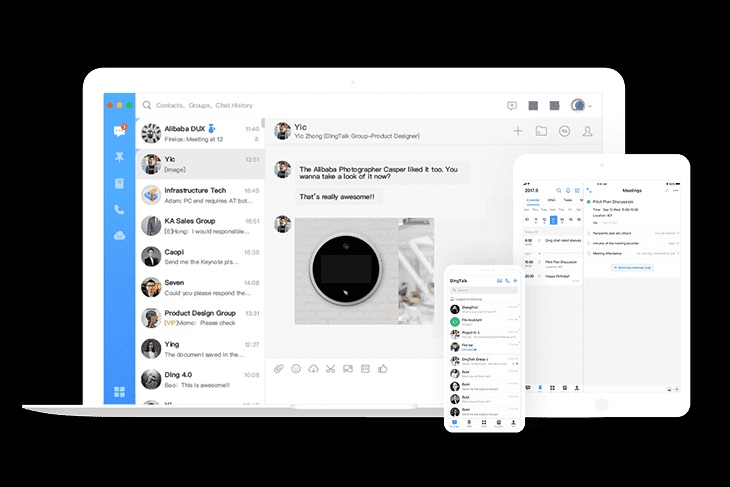Open the Alibaba DUX conversation
The height and width of the screenshot is (487, 730).
coord(200,134)
